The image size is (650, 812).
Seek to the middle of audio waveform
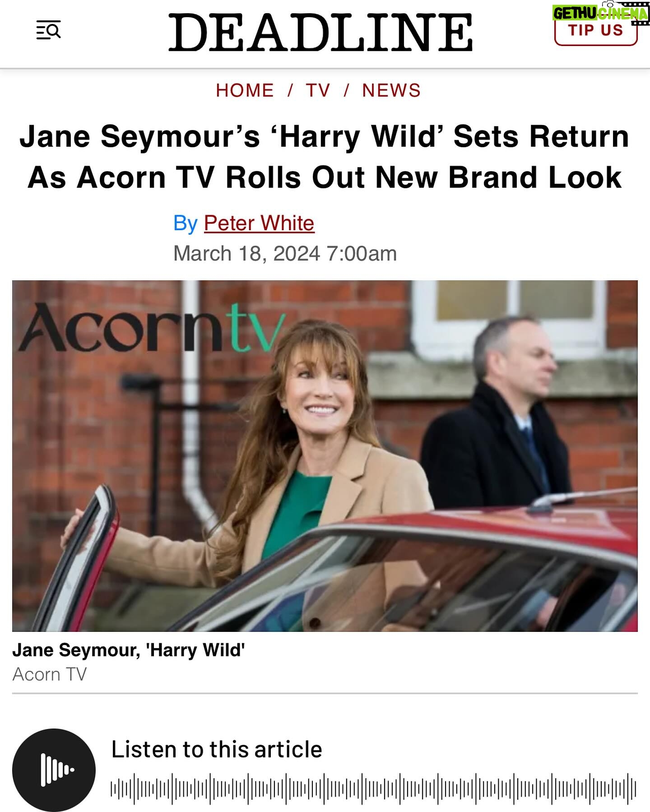click(373, 789)
